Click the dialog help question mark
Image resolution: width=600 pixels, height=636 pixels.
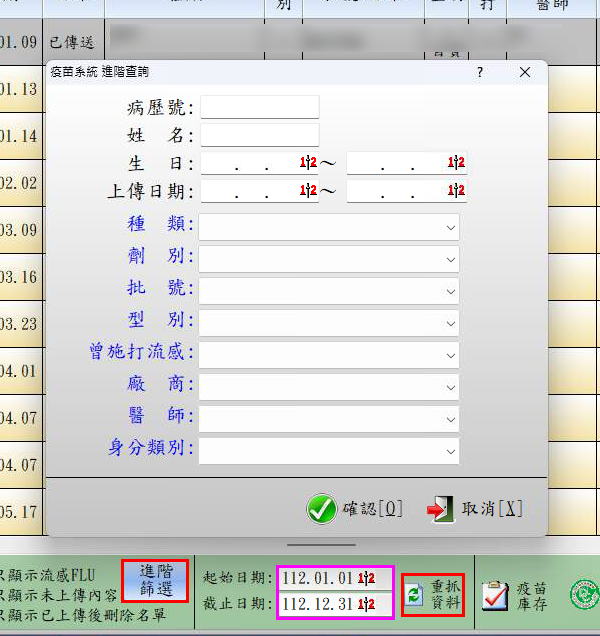[x=480, y=73]
